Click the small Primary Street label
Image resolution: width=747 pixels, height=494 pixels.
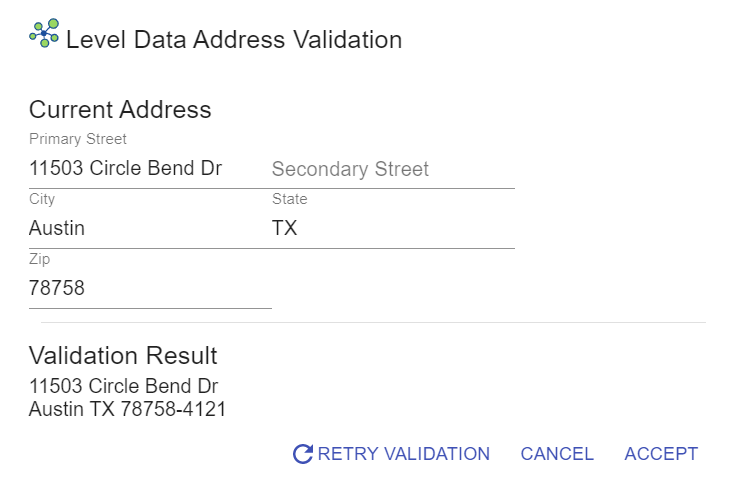click(x=78, y=139)
